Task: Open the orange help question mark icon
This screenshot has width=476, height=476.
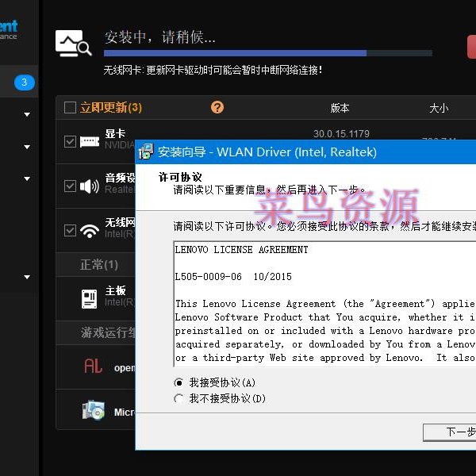Action: [217, 107]
